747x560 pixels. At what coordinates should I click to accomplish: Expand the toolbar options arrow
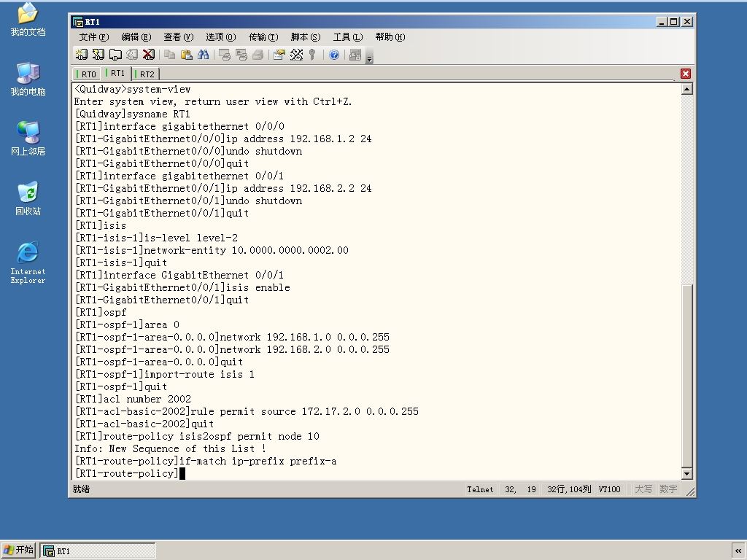pos(370,57)
